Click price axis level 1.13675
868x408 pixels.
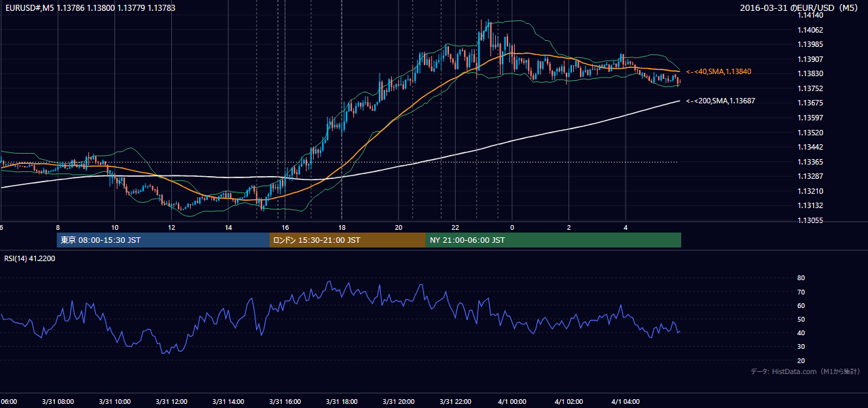[x=810, y=103]
